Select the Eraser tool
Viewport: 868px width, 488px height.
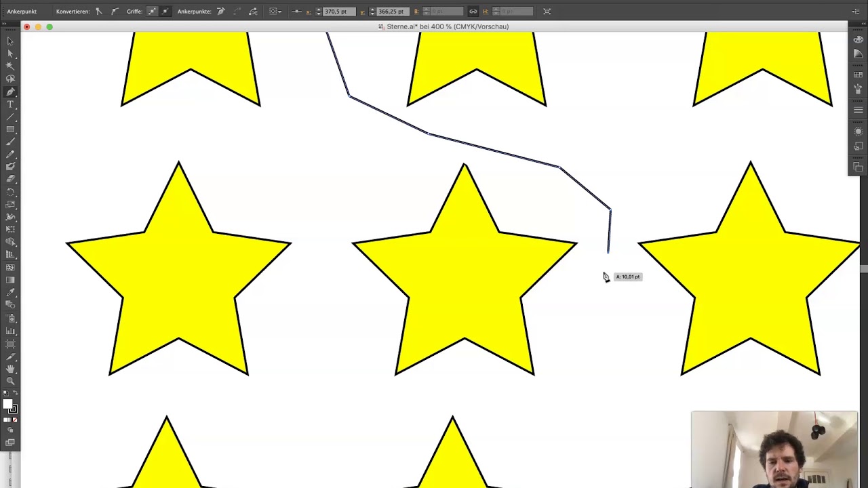tap(10, 179)
